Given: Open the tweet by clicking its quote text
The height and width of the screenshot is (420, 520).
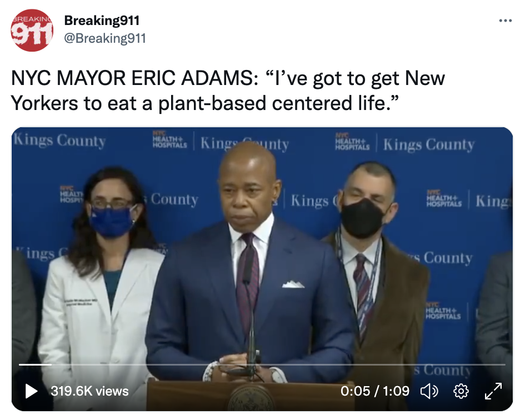Looking at the screenshot, I should [228, 91].
